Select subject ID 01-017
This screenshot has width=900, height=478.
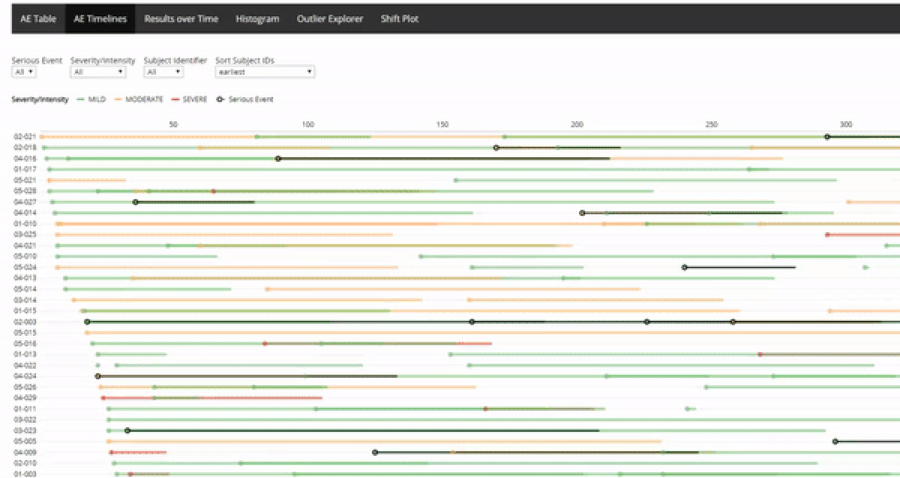25,169
